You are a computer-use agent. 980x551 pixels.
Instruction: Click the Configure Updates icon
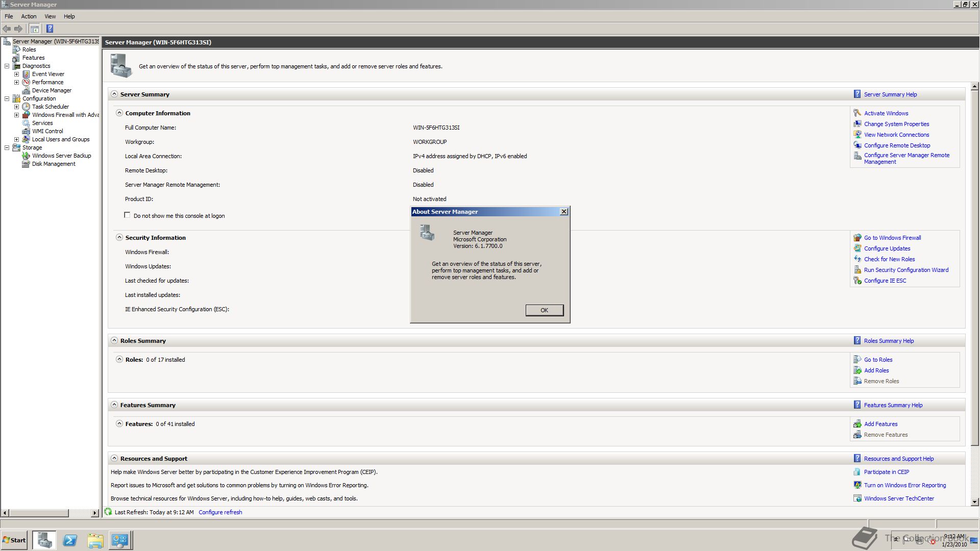pos(857,248)
